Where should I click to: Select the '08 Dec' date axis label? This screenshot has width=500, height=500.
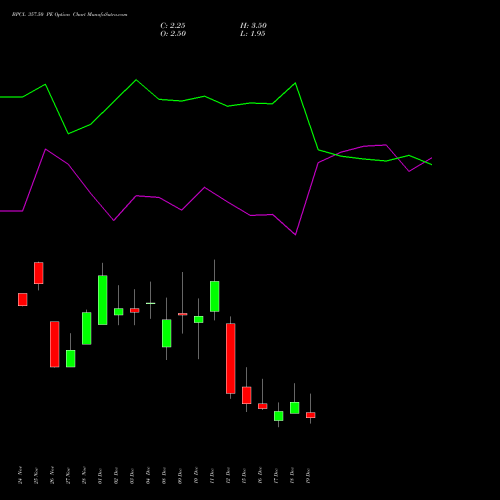tap(164, 475)
